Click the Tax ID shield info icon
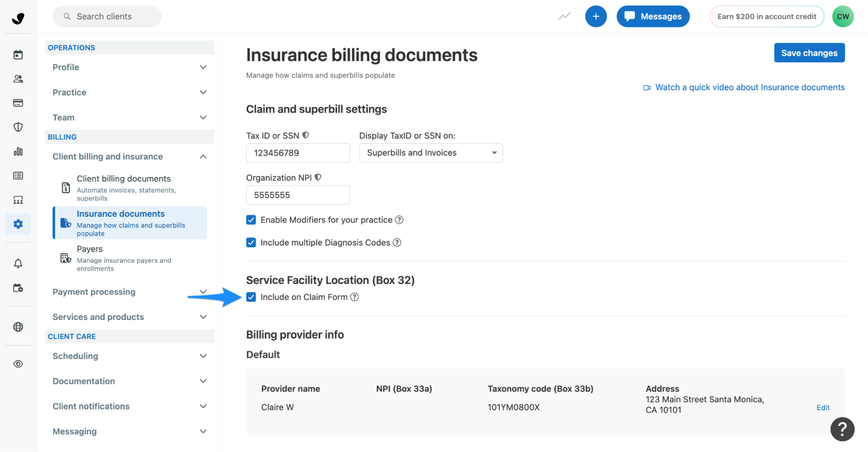Viewport: 868px width, 452px height. (x=306, y=135)
